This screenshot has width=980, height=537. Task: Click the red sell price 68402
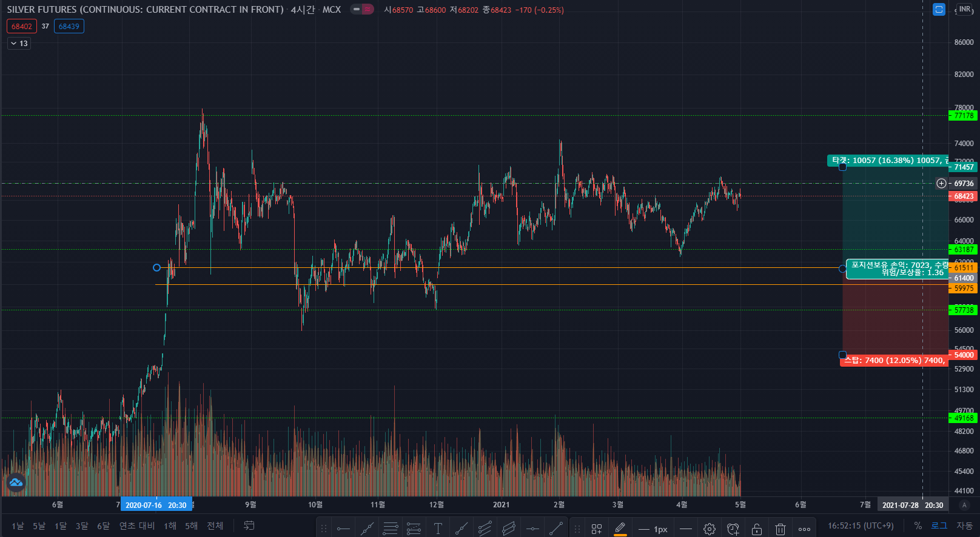click(x=22, y=26)
